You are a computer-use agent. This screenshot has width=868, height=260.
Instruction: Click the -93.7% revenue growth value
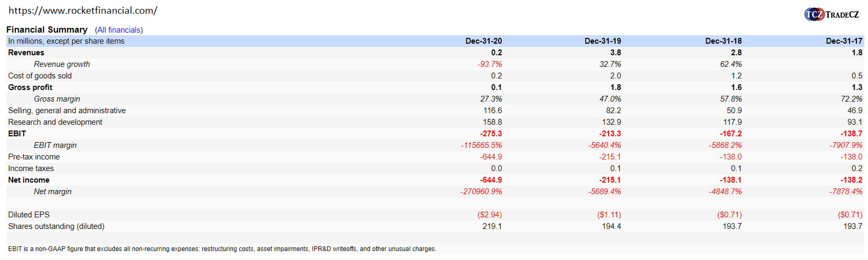coord(490,64)
